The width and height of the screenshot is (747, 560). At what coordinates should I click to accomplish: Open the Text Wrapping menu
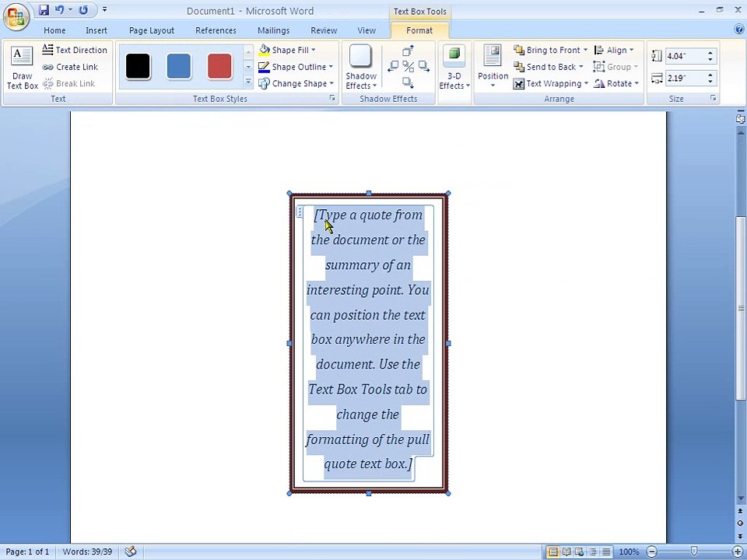551,84
